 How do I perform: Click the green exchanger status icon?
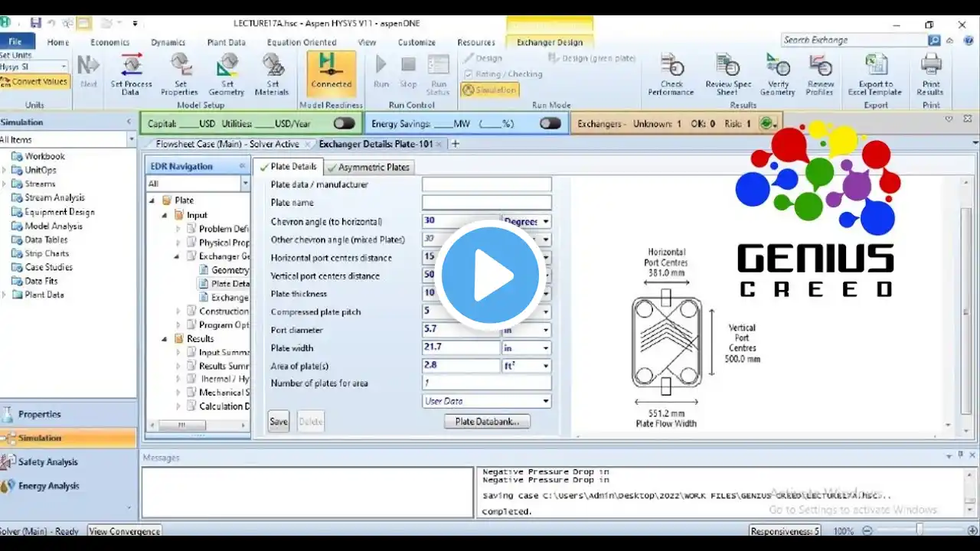coord(766,123)
